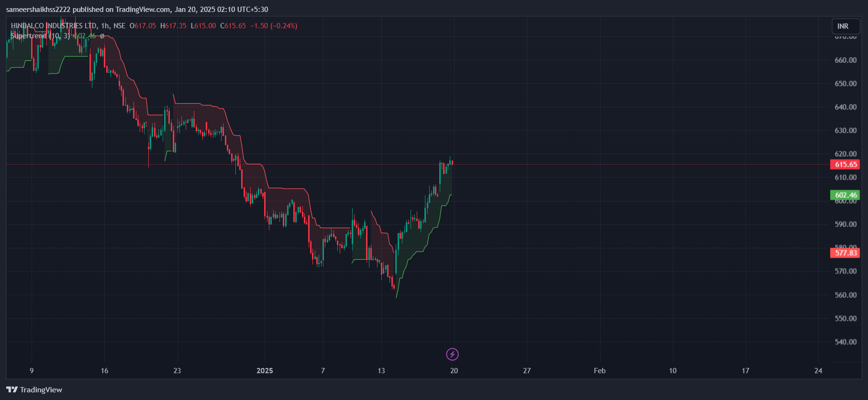Click the 27 date label on time axis
The width and height of the screenshot is (868, 400).
(x=527, y=370)
